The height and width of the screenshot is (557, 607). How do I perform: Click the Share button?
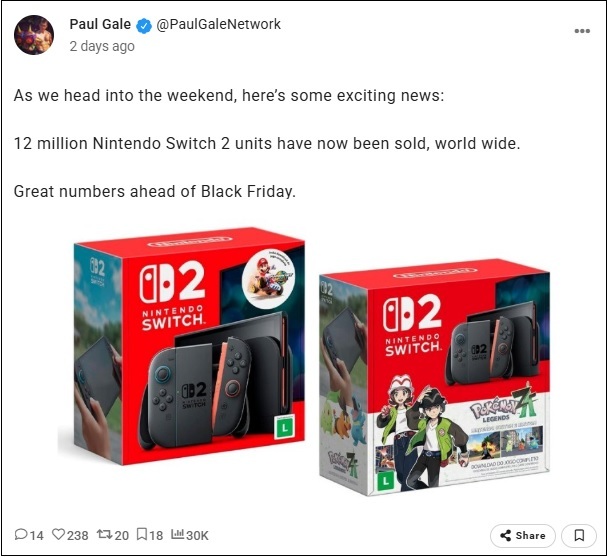[x=523, y=536]
